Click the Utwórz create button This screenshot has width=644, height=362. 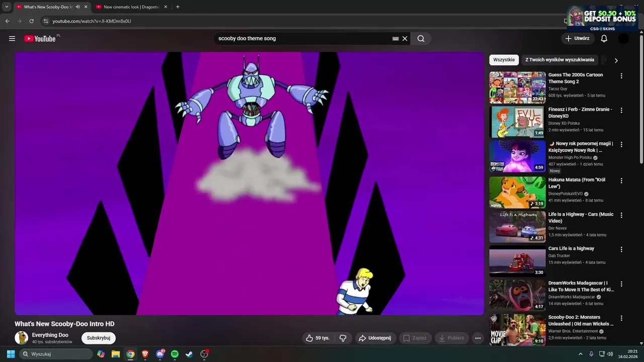coord(578,39)
